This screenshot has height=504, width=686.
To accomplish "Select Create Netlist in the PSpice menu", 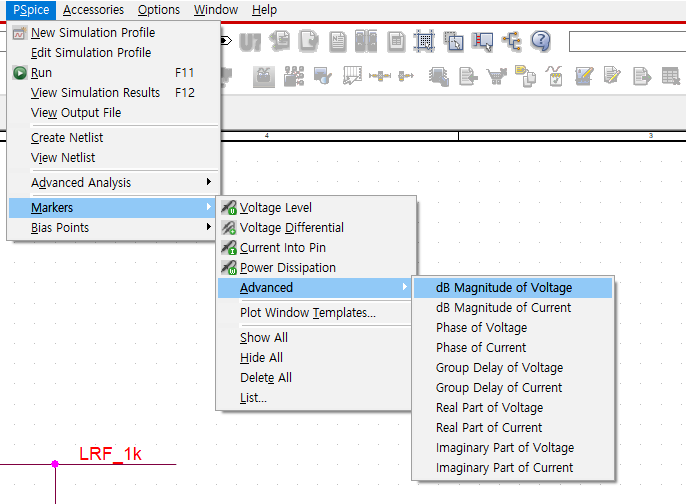I will [114, 138].
